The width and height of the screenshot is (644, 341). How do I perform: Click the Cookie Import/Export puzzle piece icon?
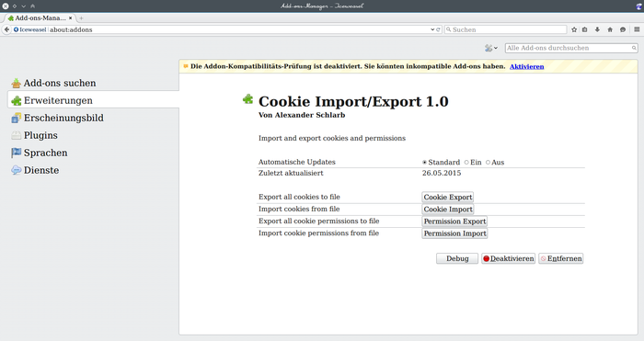pos(247,99)
